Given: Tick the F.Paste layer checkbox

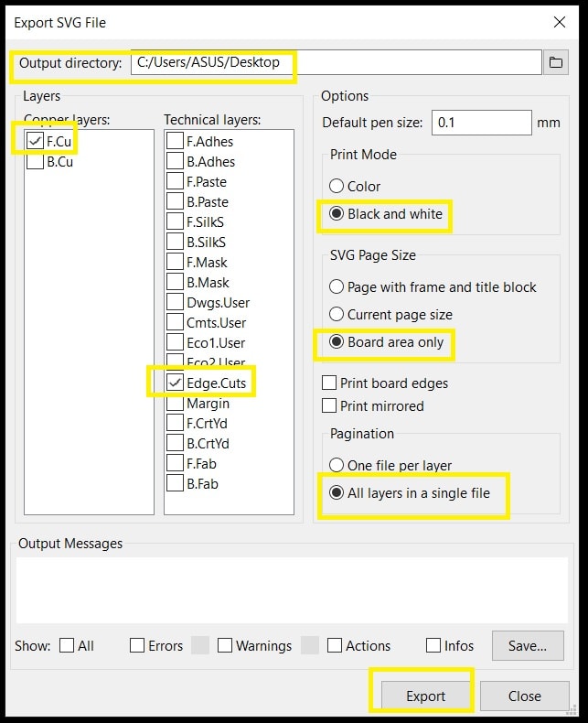Looking at the screenshot, I should (x=176, y=182).
